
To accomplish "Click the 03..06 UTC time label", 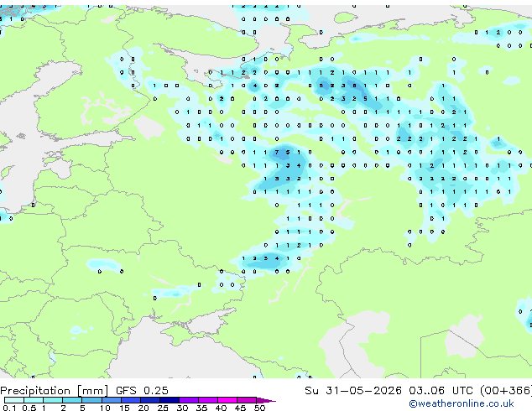I will pyautogui.click(x=441, y=390).
